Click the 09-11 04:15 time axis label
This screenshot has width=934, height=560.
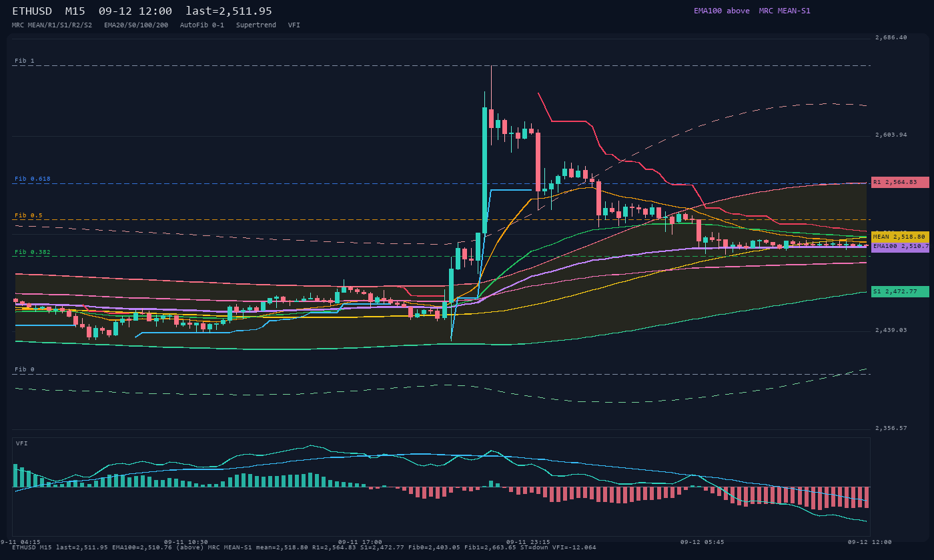coord(19,542)
